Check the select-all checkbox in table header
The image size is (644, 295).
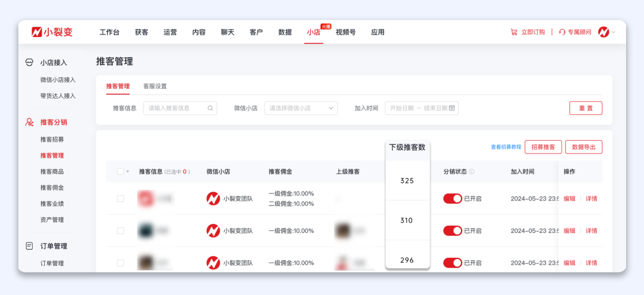click(120, 171)
